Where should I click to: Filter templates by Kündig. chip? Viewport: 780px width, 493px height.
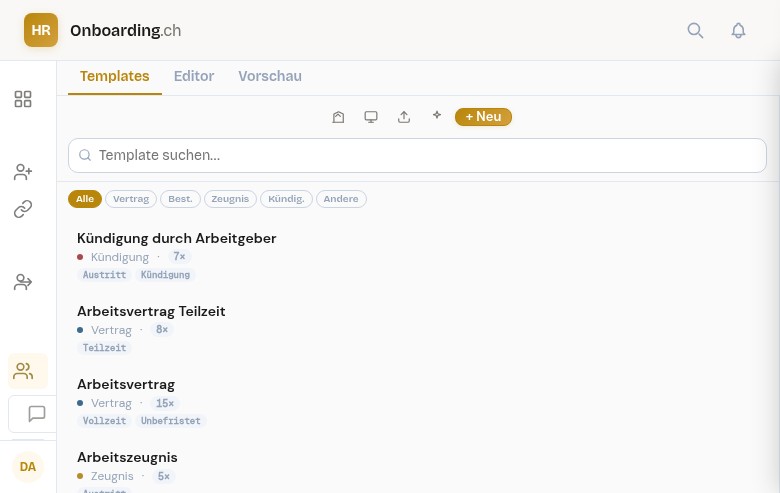coord(286,199)
